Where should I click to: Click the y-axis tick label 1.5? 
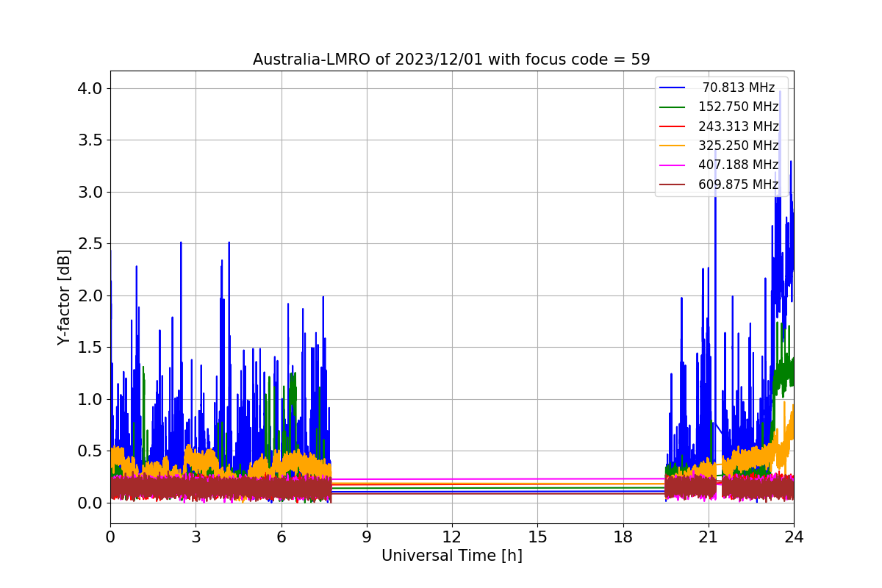tap(90, 348)
